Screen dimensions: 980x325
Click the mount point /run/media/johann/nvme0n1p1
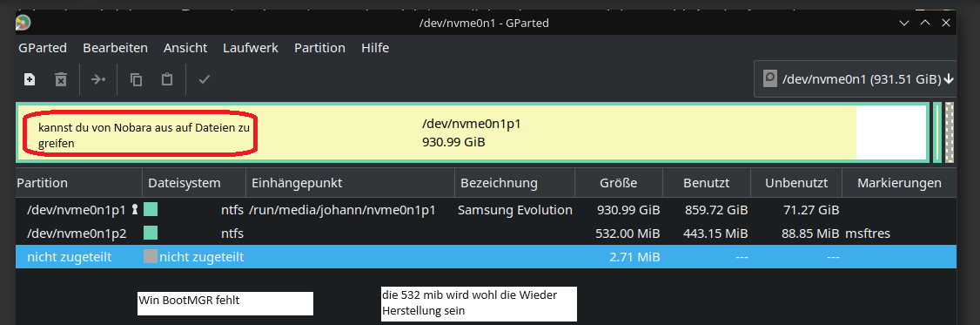click(342, 210)
